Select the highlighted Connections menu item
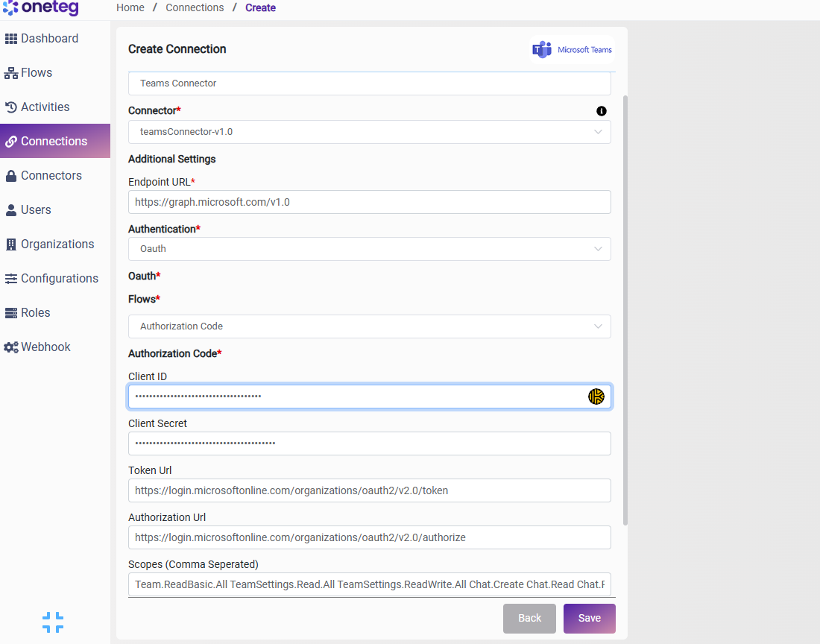 pyautogui.click(x=55, y=141)
